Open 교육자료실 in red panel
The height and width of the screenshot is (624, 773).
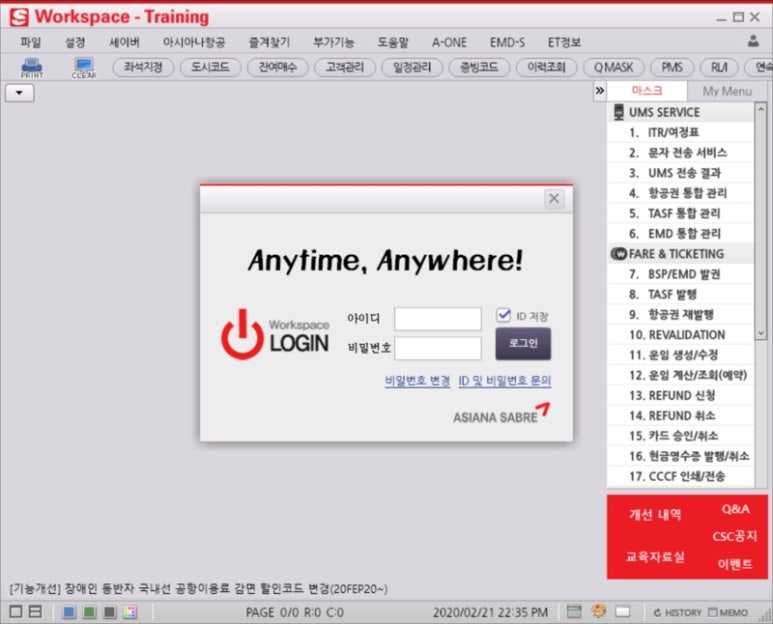655,557
